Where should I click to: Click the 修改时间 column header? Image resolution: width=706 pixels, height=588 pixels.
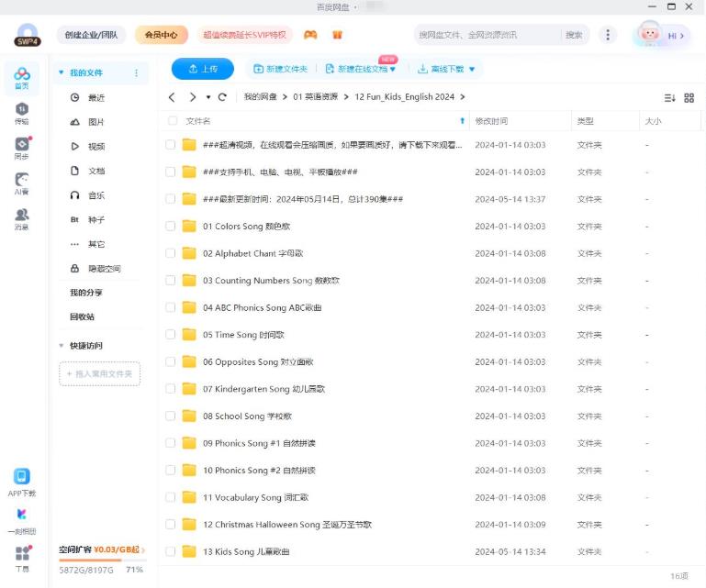(x=491, y=120)
